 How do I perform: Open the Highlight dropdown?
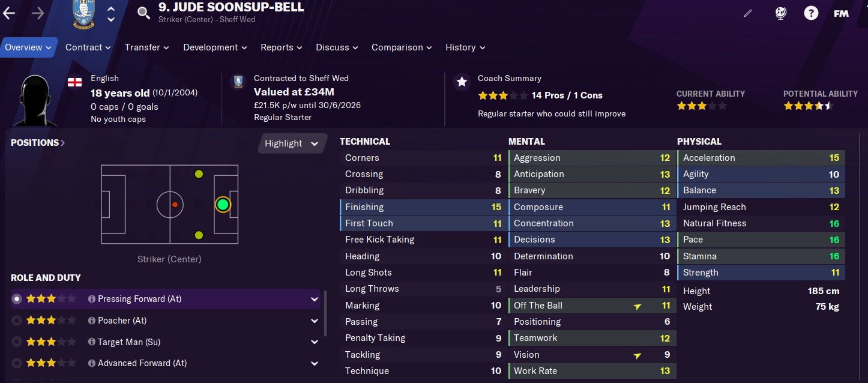point(292,143)
